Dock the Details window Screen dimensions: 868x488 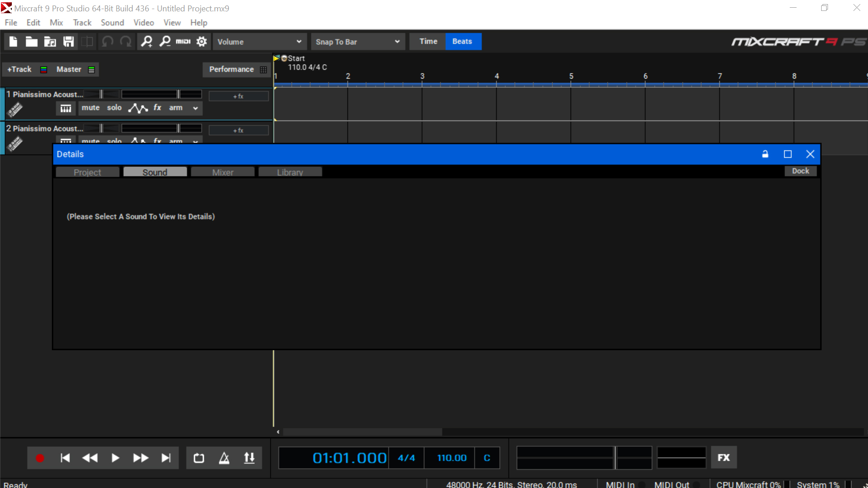tap(801, 171)
